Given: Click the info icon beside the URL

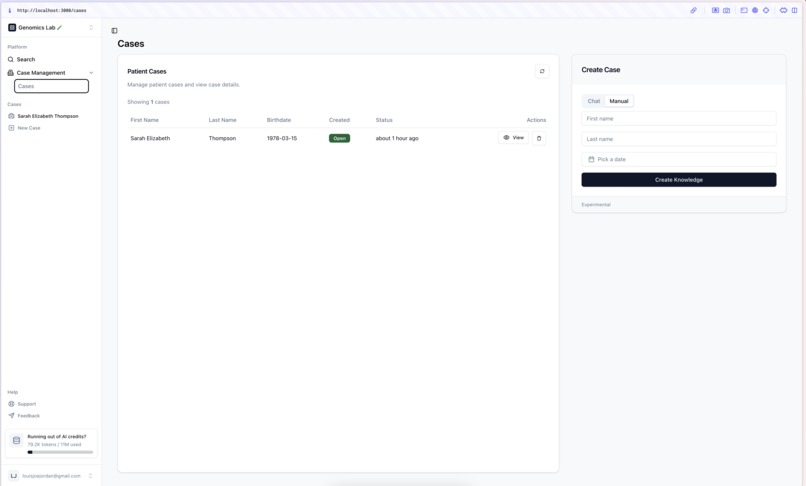Looking at the screenshot, I should (x=9, y=10).
